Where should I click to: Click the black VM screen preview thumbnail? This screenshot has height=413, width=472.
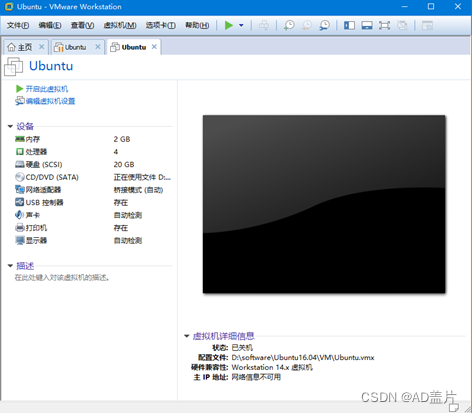pos(324,204)
